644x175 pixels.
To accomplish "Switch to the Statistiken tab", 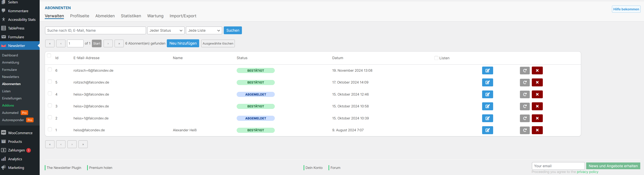I will coord(131,16).
